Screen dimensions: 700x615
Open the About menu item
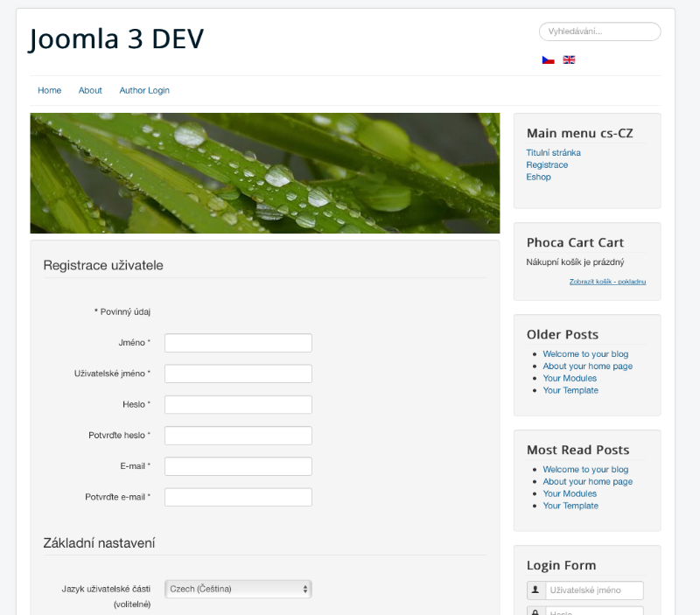[90, 90]
